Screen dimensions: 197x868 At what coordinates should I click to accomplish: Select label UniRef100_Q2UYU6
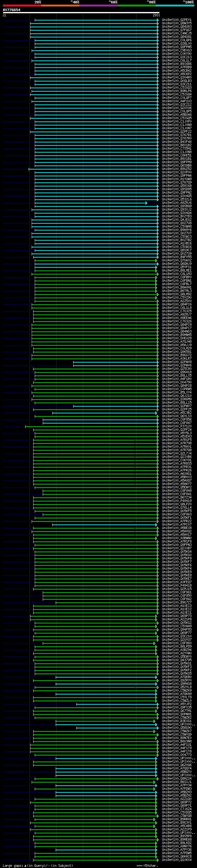point(176,108)
